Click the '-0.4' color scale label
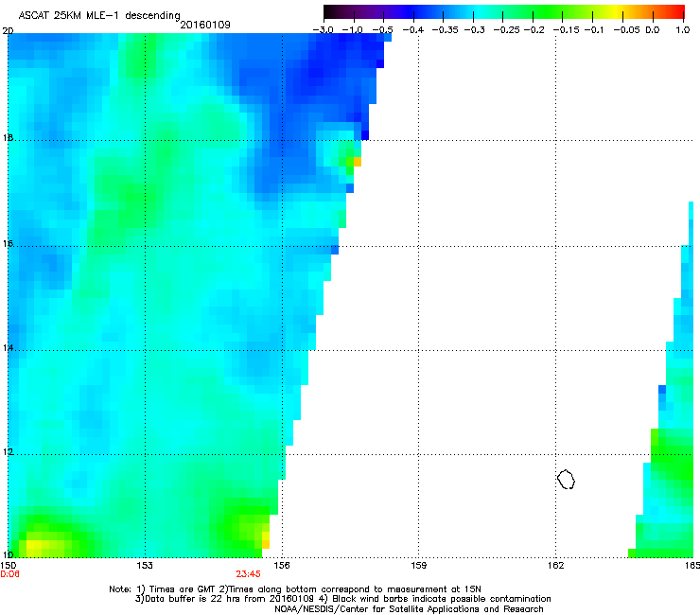This screenshot has height=615, width=700. [413, 30]
